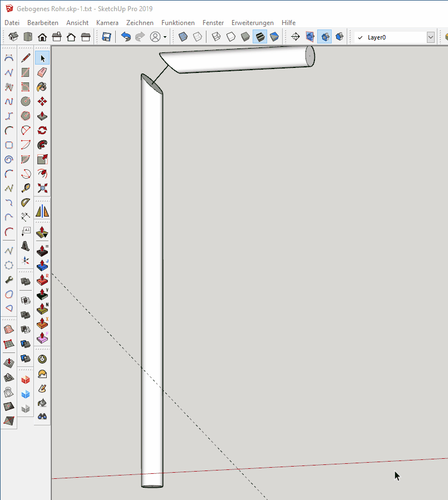
Task: Open the Erweiterungen menu
Action: coord(253,23)
